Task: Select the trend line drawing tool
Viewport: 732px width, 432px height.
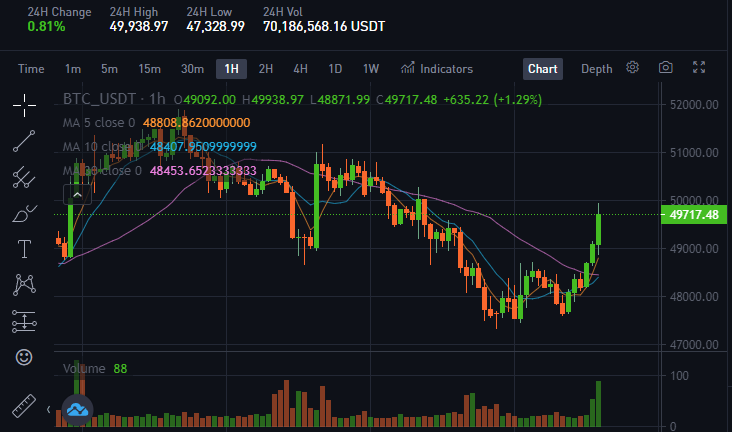Action: 24,141
